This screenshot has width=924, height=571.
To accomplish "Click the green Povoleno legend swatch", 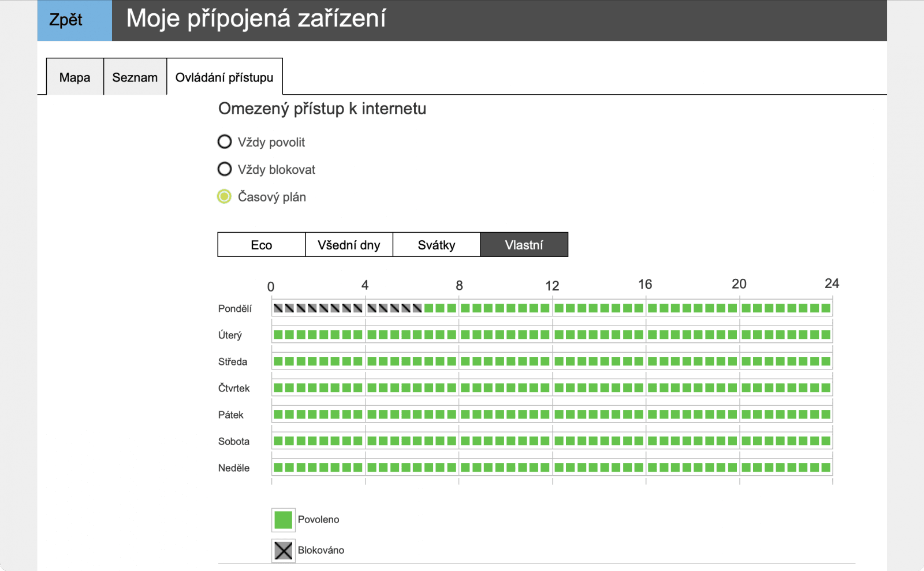I will tap(282, 519).
